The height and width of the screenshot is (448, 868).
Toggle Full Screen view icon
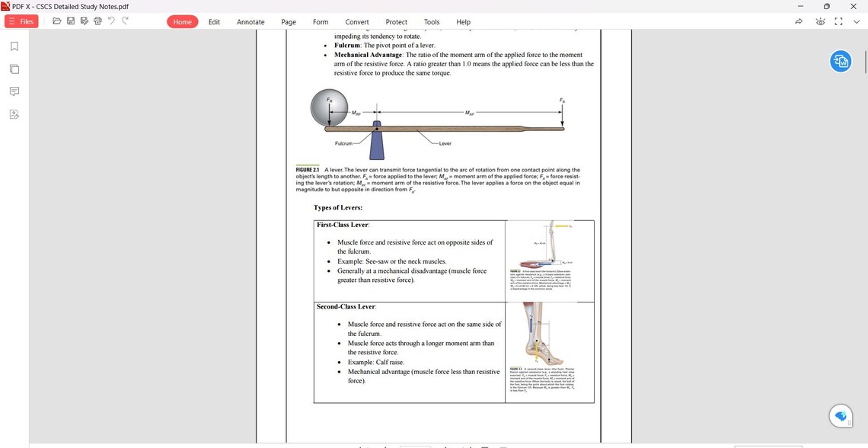pos(838,21)
